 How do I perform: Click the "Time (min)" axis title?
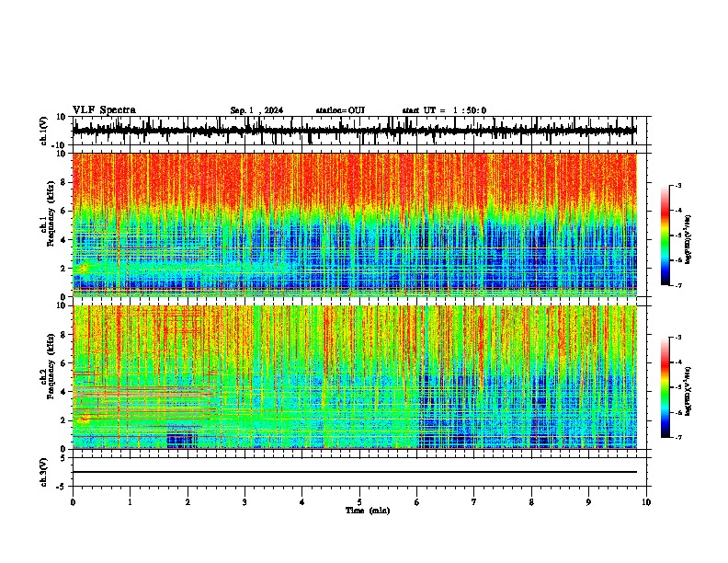pos(368,511)
